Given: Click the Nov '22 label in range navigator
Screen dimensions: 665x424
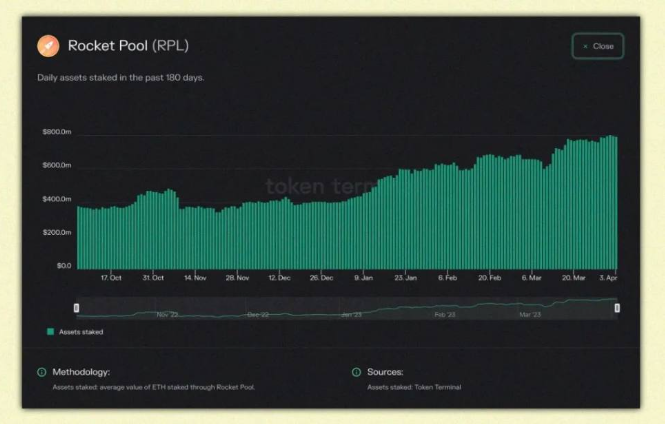Looking at the screenshot, I should (x=167, y=315).
